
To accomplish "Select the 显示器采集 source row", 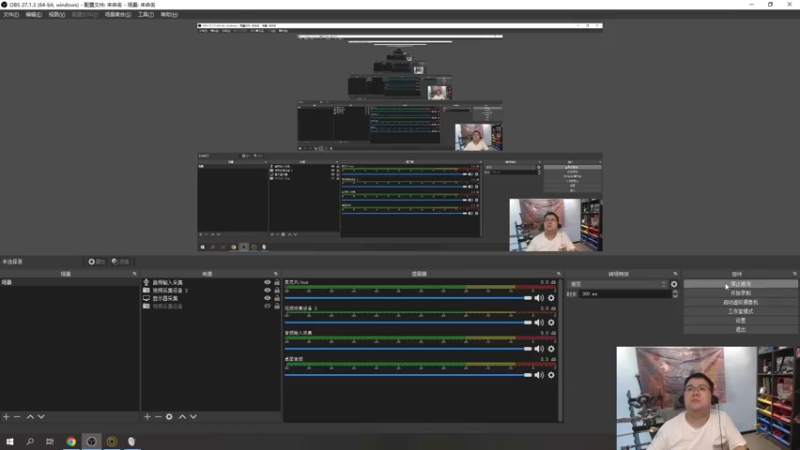I will click(x=211, y=298).
